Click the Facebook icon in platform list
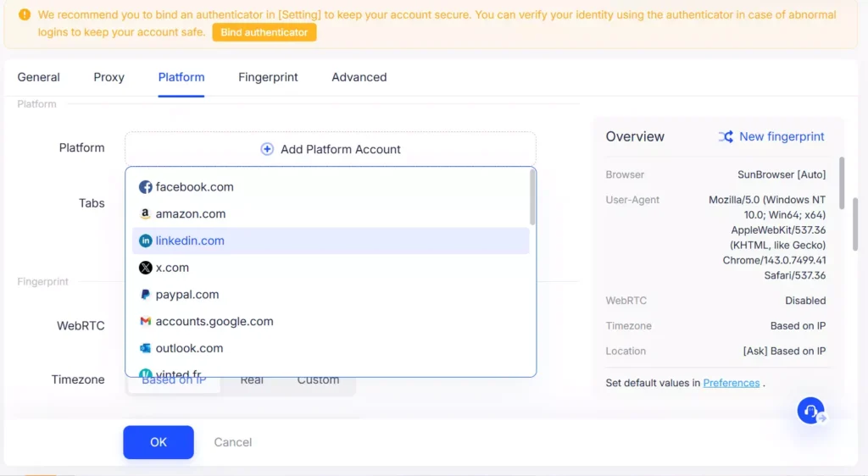 (146, 187)
